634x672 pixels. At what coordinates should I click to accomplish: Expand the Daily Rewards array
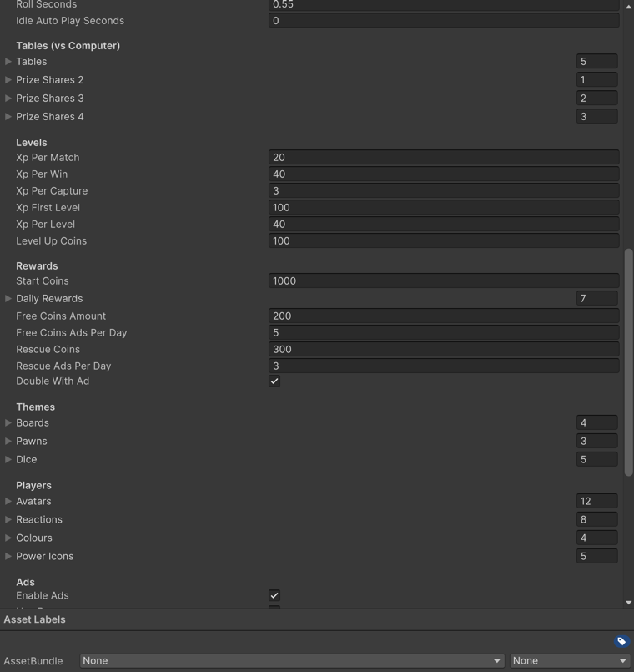click(x=8, y=298)
